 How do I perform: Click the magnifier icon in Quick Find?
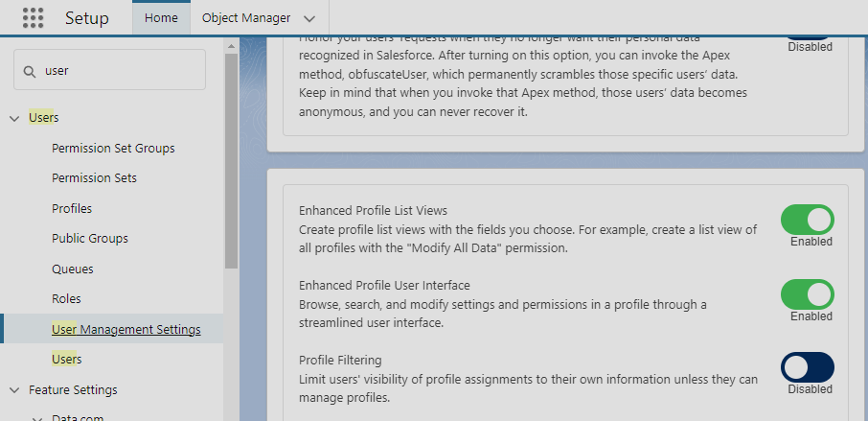[30, 71]
